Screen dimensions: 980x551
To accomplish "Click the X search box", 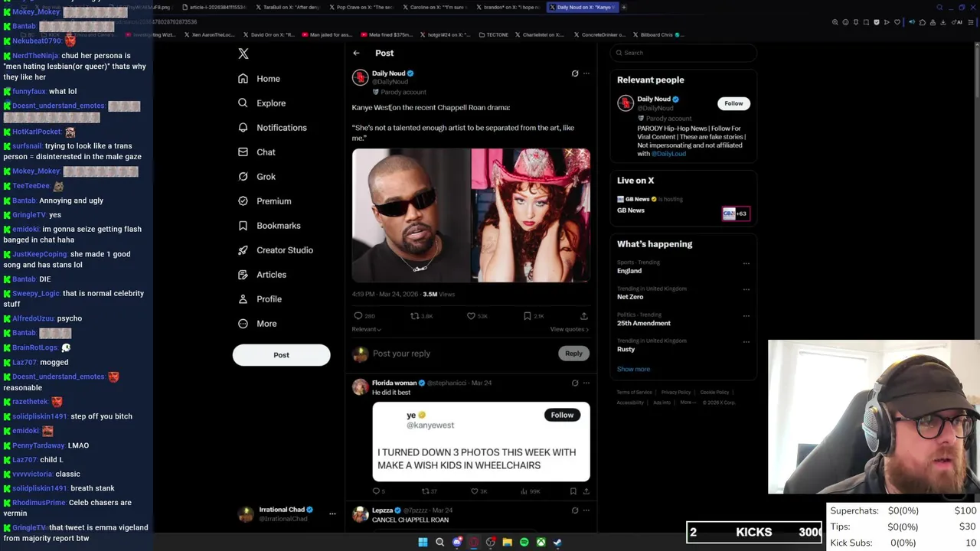I will pyautogui.click(x=684, y=53).
